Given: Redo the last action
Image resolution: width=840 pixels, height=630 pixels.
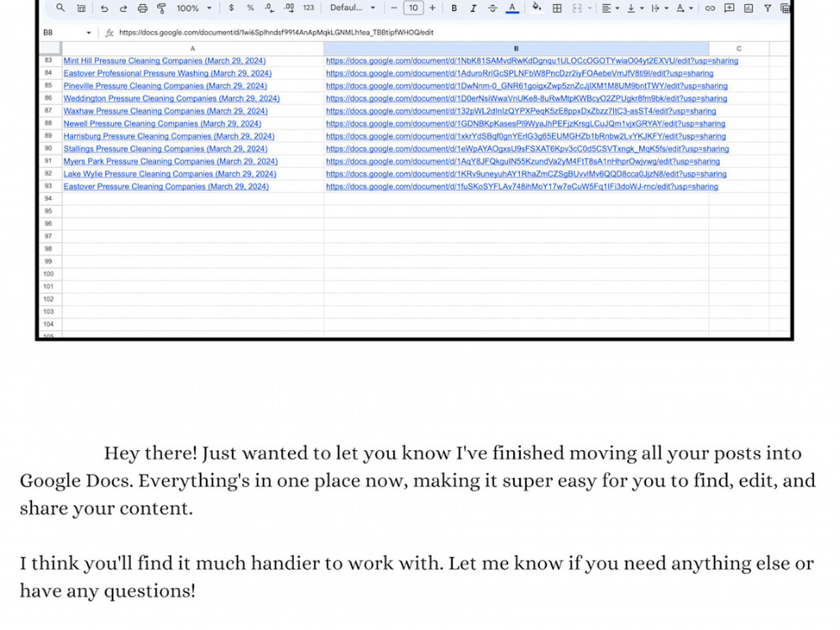Looking at the screenshot, I should pos(123,8).
